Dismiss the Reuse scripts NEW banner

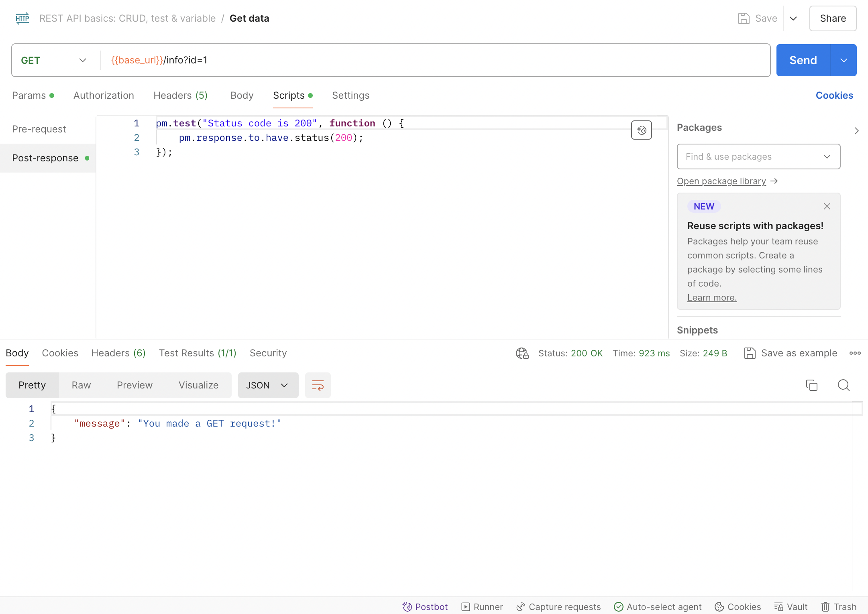pos(827,206)
